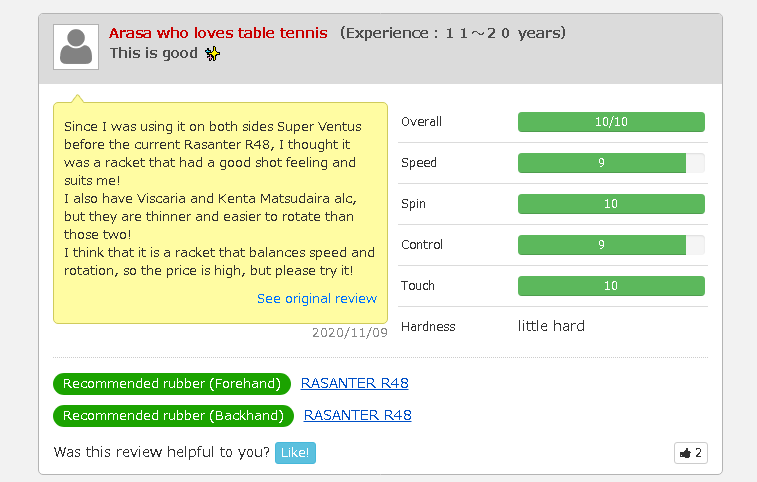Viewport: 757px width, 482px height.
Task: Click the Touch rating bar
Action: coord(611,286)
